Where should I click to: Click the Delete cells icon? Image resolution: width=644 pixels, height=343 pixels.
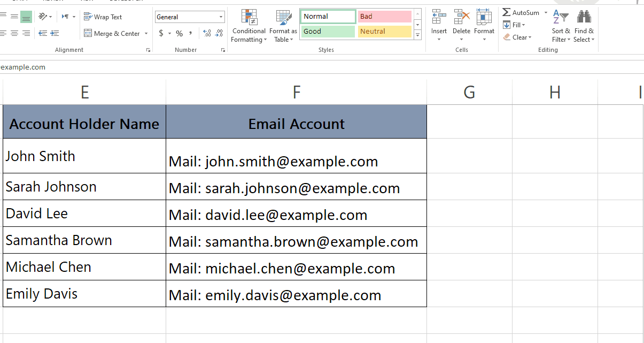[x=461, y=17]
